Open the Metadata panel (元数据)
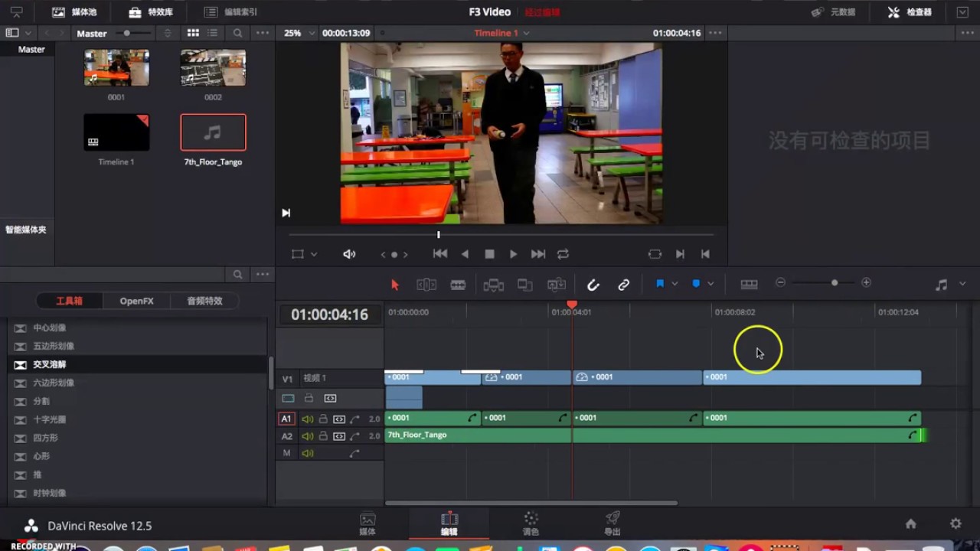The image size is (980, 551). (x=834, y=12)
